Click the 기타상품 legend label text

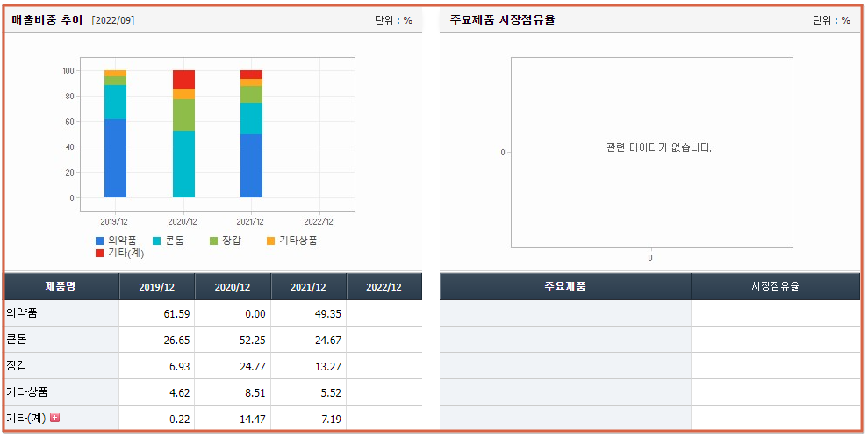coord(298,241)
